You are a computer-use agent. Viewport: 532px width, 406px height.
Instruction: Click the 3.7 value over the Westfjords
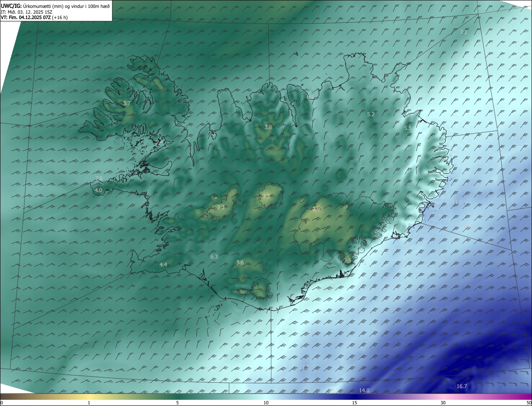(x=127, y=103)
